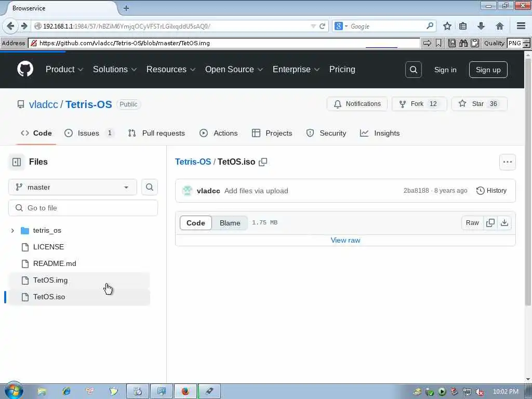Select the Code view toggle
The image size is (532, 399).
(x=196, y=223)
